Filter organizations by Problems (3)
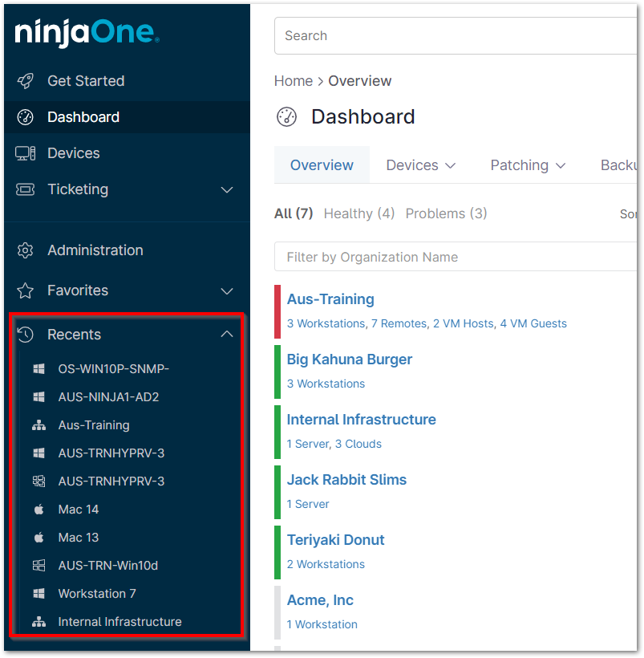Image resolution: width=644 pixels, height=658 pixels. coord(446,213)
